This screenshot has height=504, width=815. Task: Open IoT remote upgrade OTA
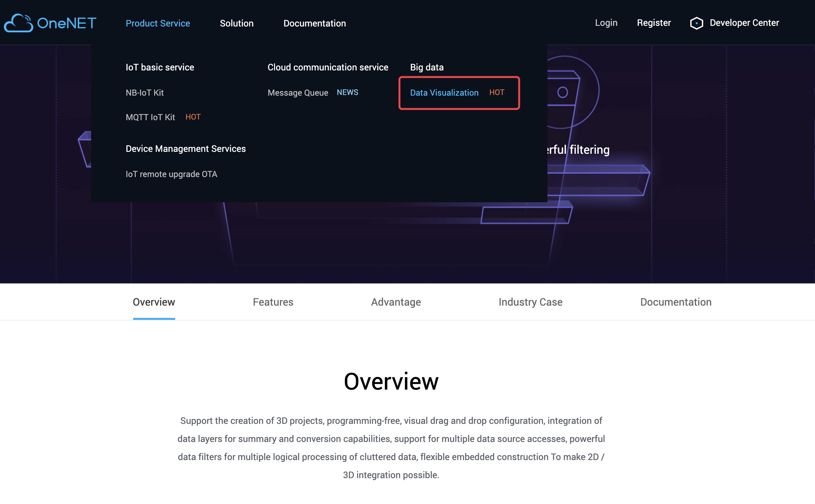click(171, 174)
